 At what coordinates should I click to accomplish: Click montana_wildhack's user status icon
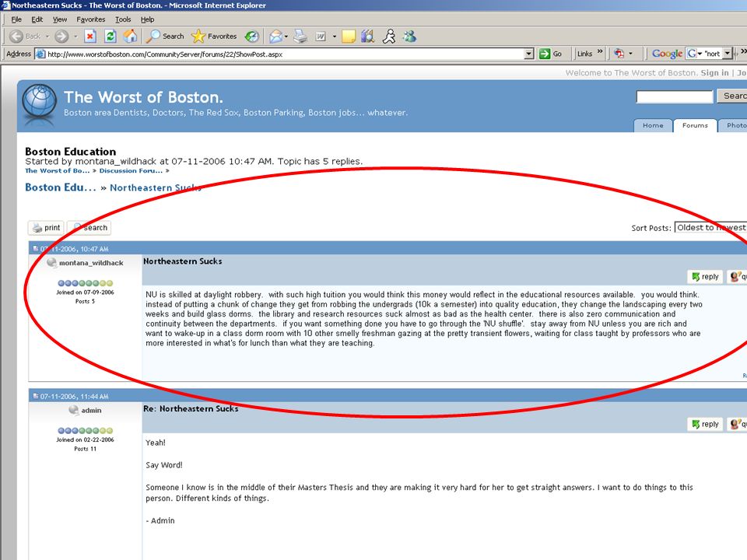(52, 262)
